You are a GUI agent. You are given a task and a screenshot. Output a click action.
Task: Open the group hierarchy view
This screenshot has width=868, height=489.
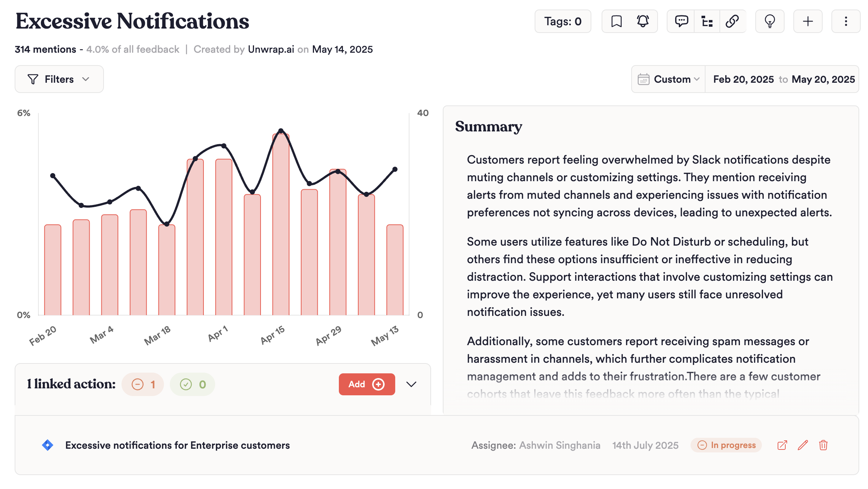point(707,21)
